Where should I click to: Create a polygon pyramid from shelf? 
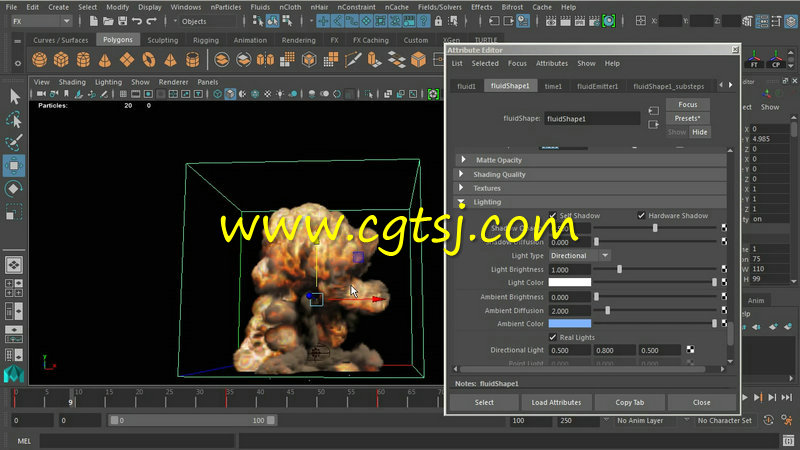tap(170, 60)
